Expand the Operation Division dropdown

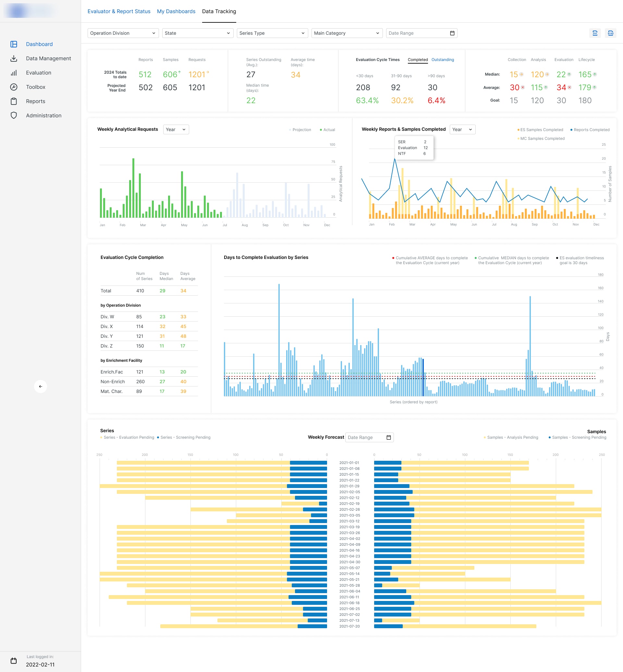(x=123, y=33)
